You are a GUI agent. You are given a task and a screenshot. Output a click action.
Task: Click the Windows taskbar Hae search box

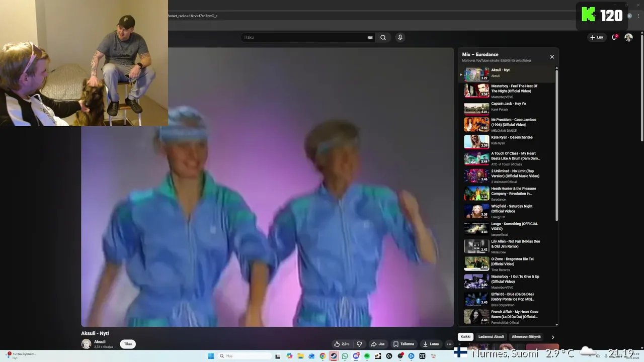pos(245,356)
